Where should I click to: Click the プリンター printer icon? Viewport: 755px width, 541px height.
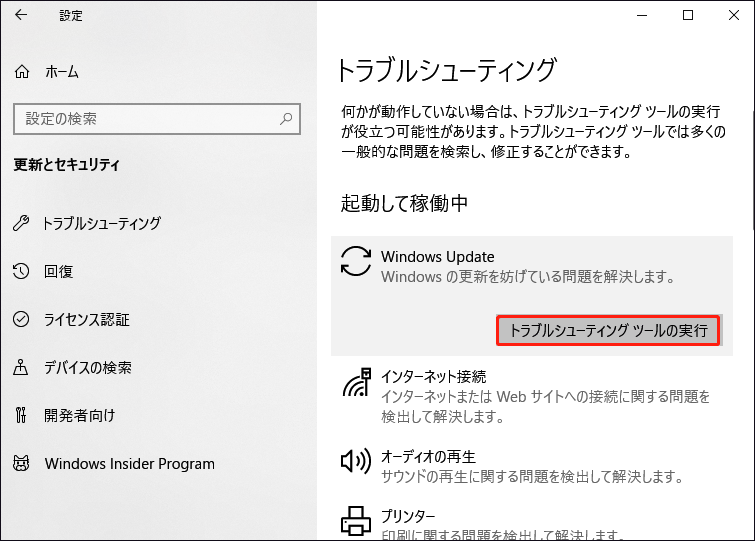(x=355, y=521)
